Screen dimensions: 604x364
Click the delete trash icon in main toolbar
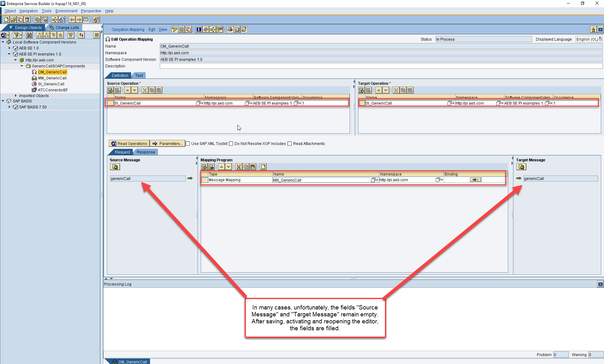point(27,19)
